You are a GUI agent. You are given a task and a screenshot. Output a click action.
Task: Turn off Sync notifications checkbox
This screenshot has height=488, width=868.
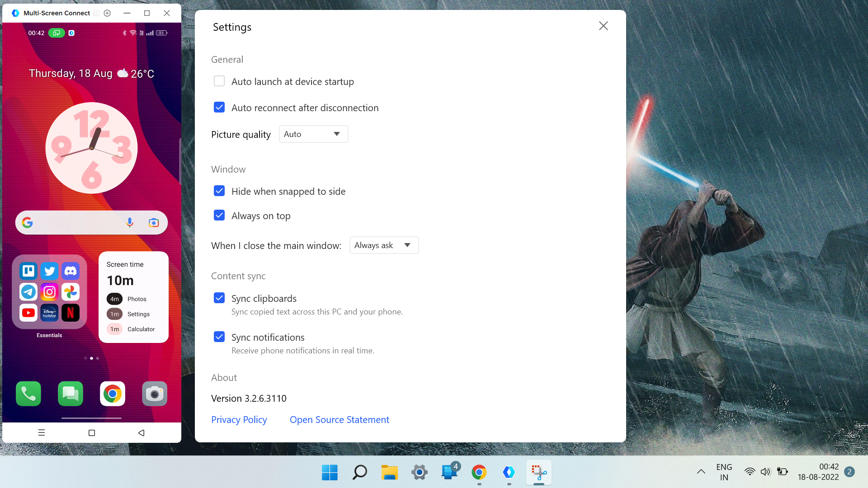point(219,337)
